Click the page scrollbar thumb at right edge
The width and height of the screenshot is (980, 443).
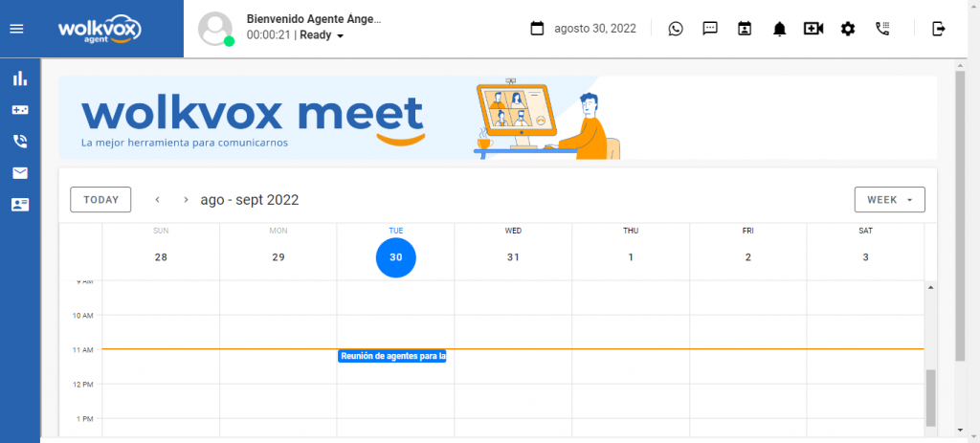click(961, 215)
